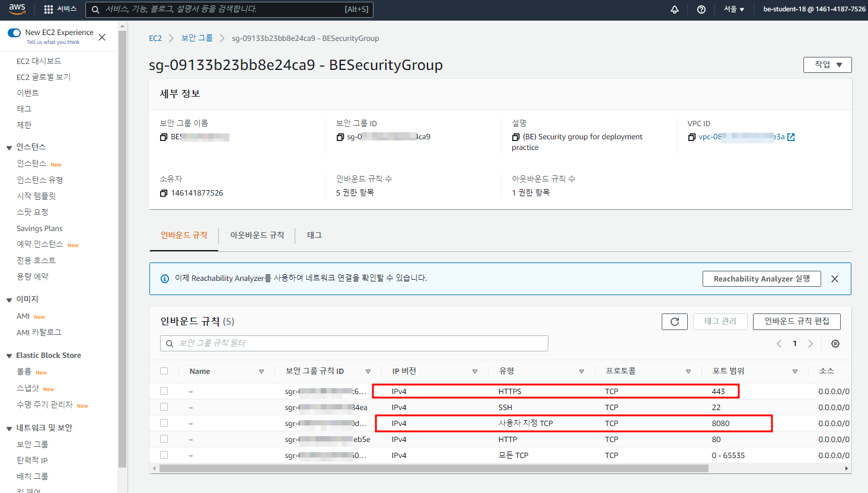This screenshot has height=493, width=868.
Task: Open the AWS console home logo
Action: pos(17,9)
